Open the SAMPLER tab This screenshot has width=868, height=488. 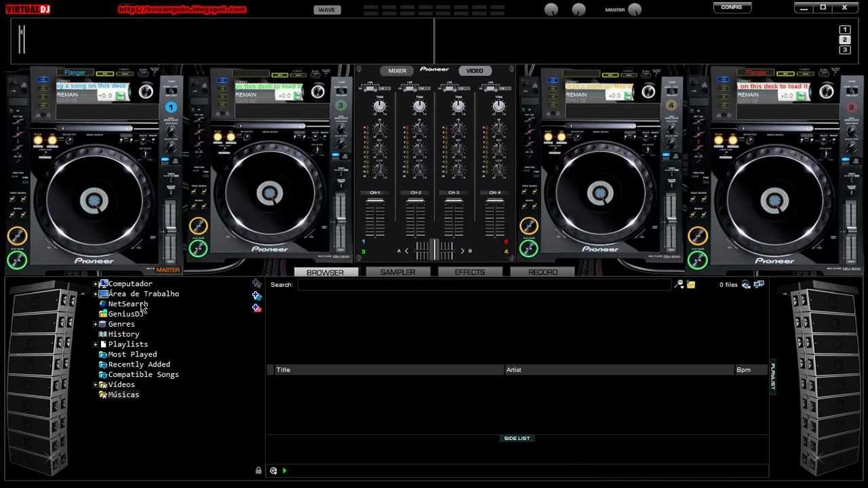click(398, 272)
